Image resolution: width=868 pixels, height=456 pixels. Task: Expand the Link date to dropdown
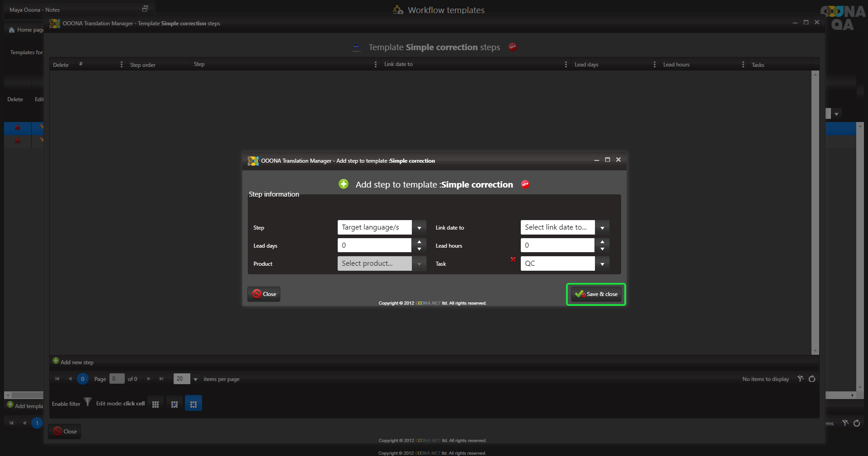coord(602,228)
